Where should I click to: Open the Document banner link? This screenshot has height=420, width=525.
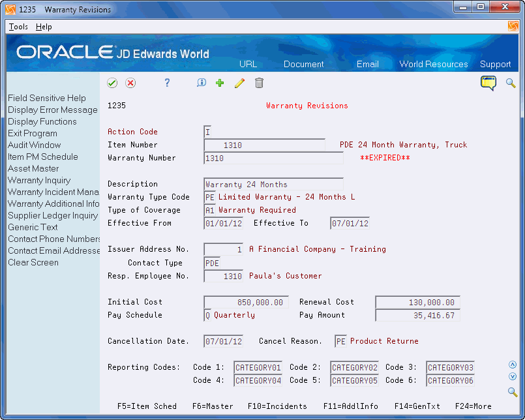304,64
